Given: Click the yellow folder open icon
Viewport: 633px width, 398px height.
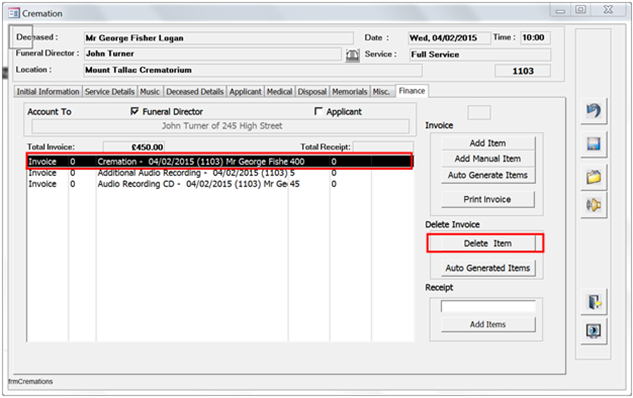Looking at the screenshot, I should pyautogui.click(x=593, y=177).
